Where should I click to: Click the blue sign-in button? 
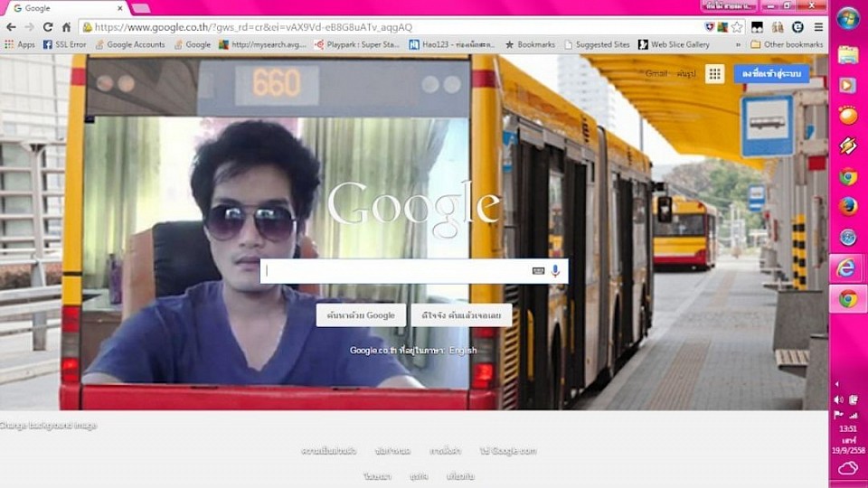click(x=771, y=73)
